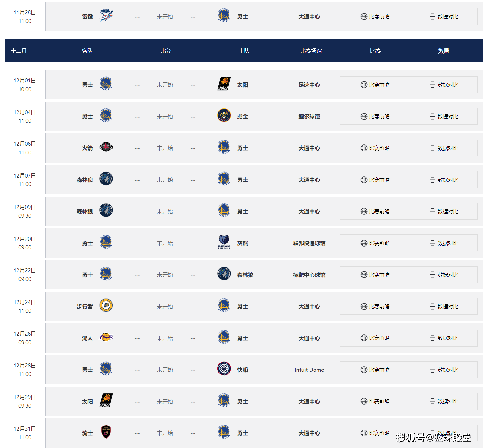Click Warriors away logo in 12月20日 row

pyautogui.click(x=106, y=242)
